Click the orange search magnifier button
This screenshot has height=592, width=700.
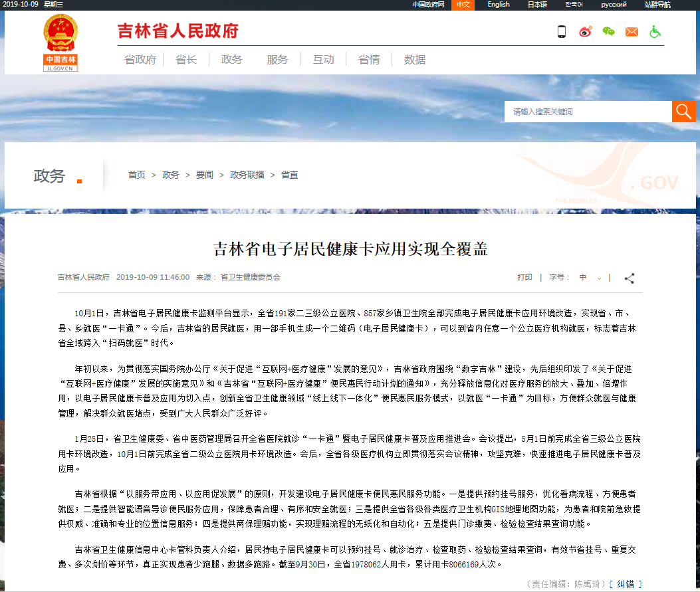[684, 112]
